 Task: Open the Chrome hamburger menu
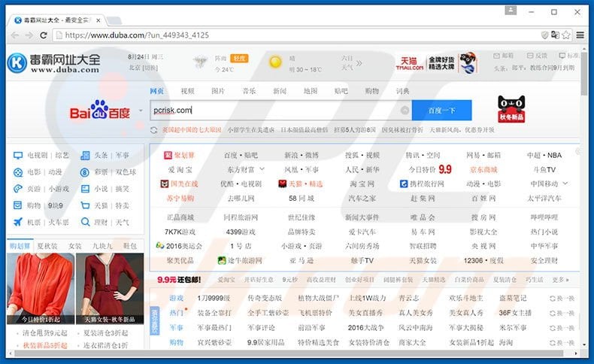click(x=580, y=35)
